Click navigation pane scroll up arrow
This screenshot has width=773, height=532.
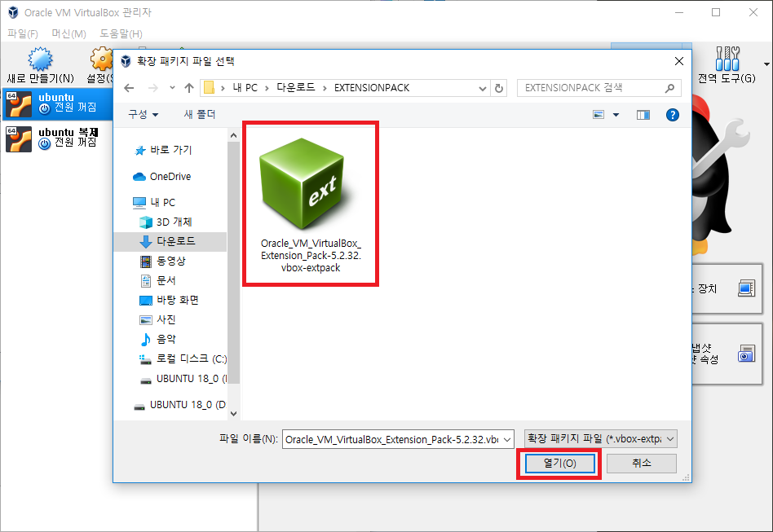pyautogui.click(x=234, y=135)
